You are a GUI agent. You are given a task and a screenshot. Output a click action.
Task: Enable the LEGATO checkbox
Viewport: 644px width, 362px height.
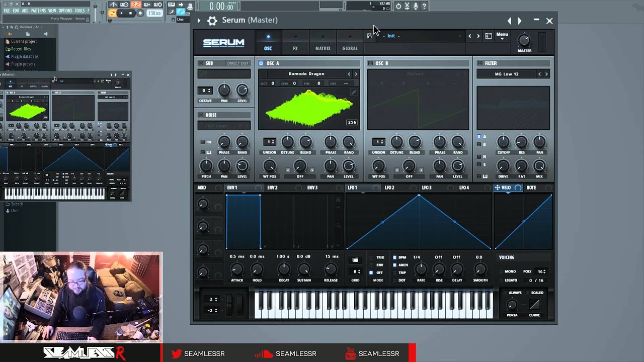[x=501, y=280]
